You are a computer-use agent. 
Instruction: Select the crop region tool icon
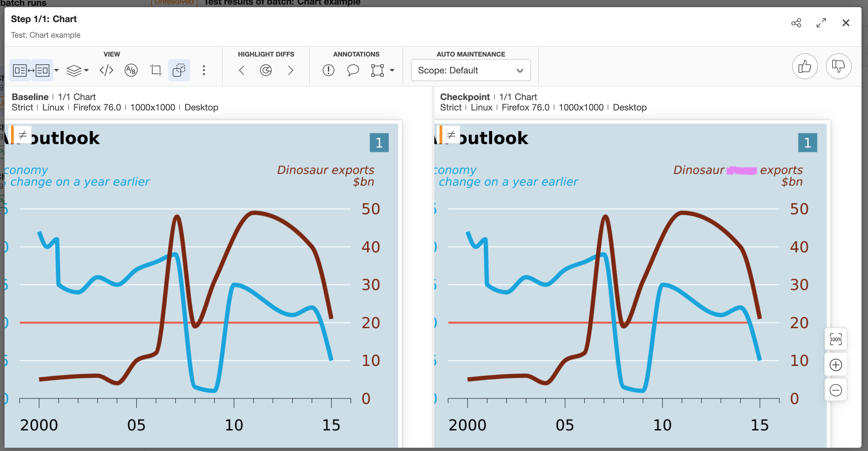[156, 70]
